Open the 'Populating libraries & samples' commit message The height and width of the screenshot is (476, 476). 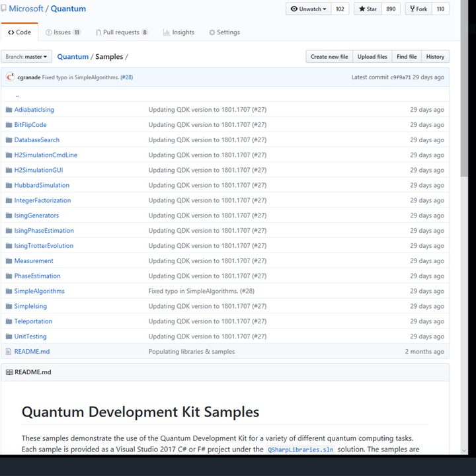point(192,352)
